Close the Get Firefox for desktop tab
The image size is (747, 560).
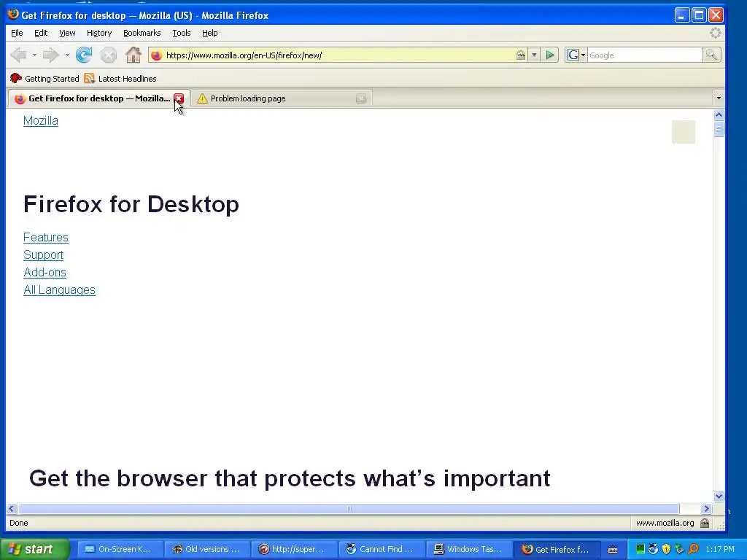pyautogui.click(x=179, y=98)
